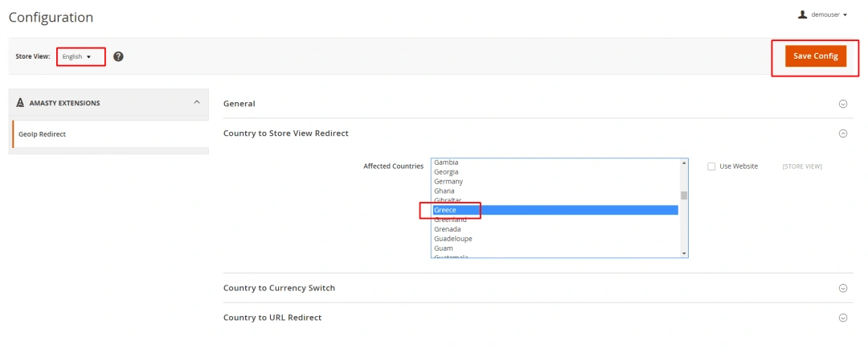Click the demouser account icon
This screenshot has width=868, height=349.
(x=802, y=14)
